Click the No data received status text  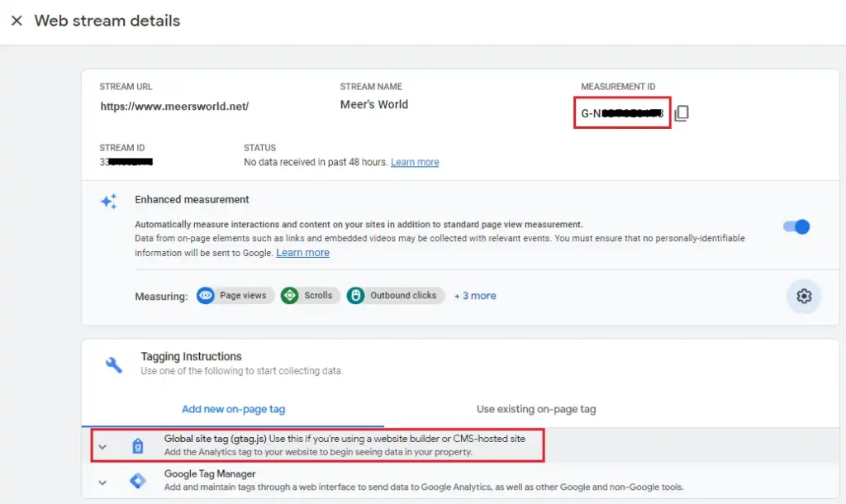(316, 162)
